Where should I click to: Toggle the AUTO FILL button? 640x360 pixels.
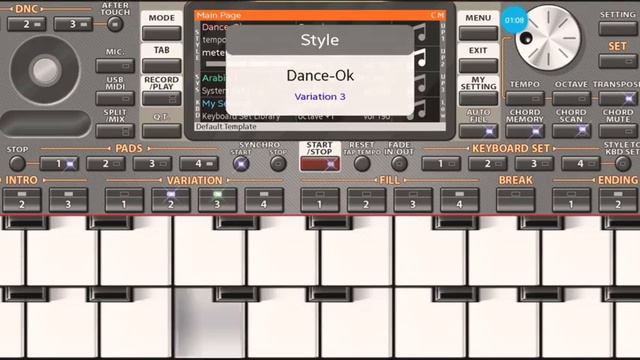click(x=478, y=131)
